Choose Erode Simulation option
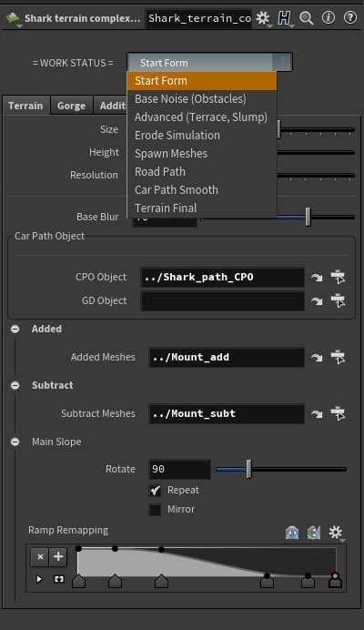Screen dimensions: 364x630 point(202,136)
